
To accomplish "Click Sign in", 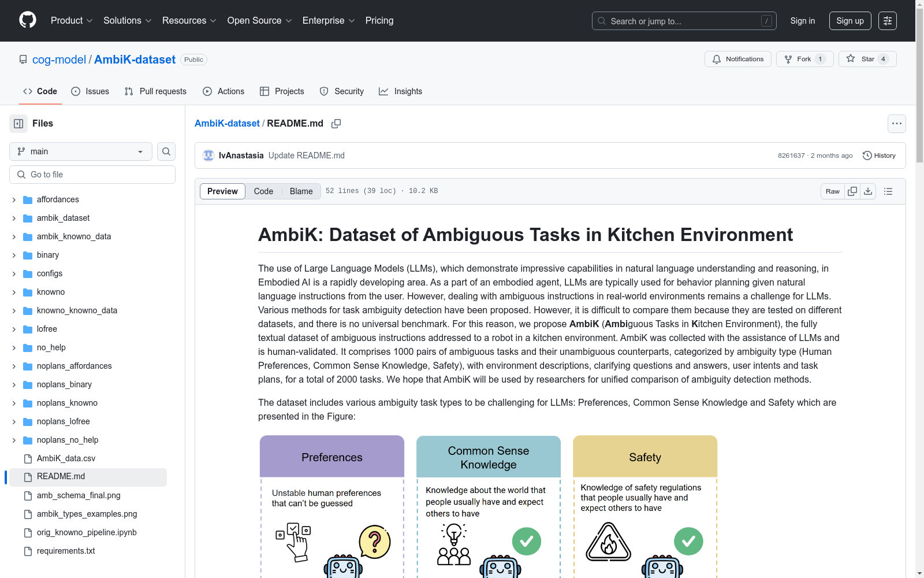I will 803,21.
